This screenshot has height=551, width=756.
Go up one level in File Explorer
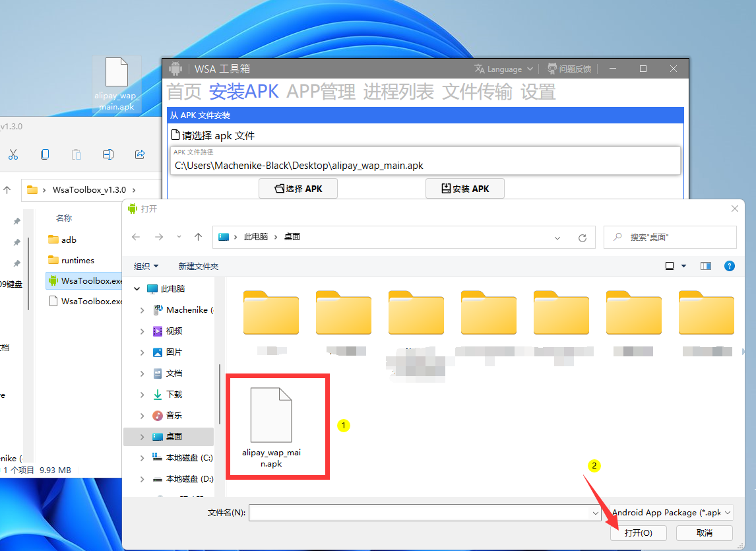pyautogui.click(x=7, y=190)
